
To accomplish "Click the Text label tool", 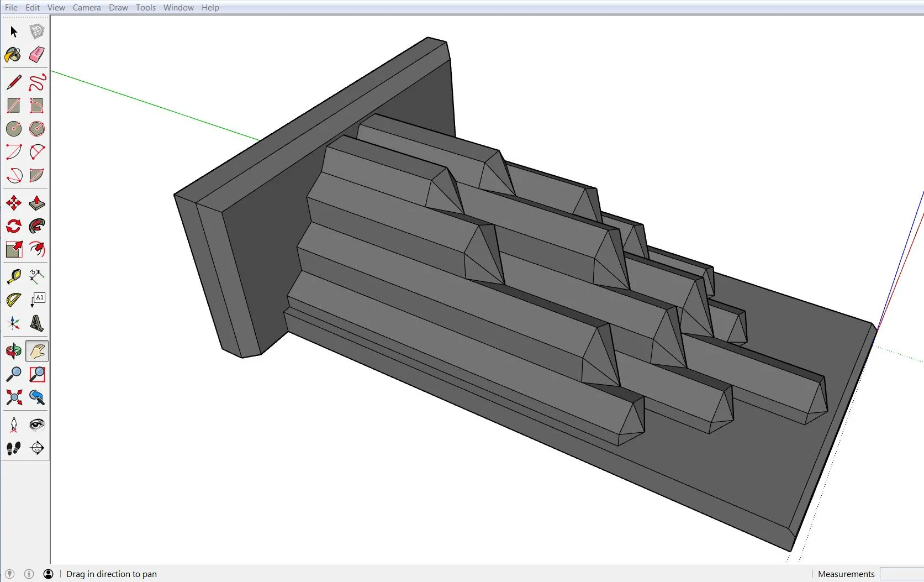I will pos(37,300).
